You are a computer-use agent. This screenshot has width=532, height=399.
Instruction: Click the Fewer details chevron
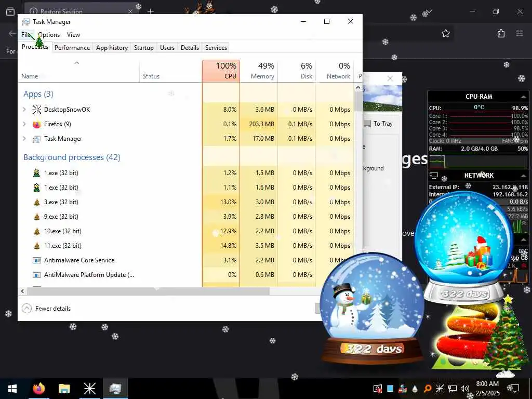[x=26, y=309]
